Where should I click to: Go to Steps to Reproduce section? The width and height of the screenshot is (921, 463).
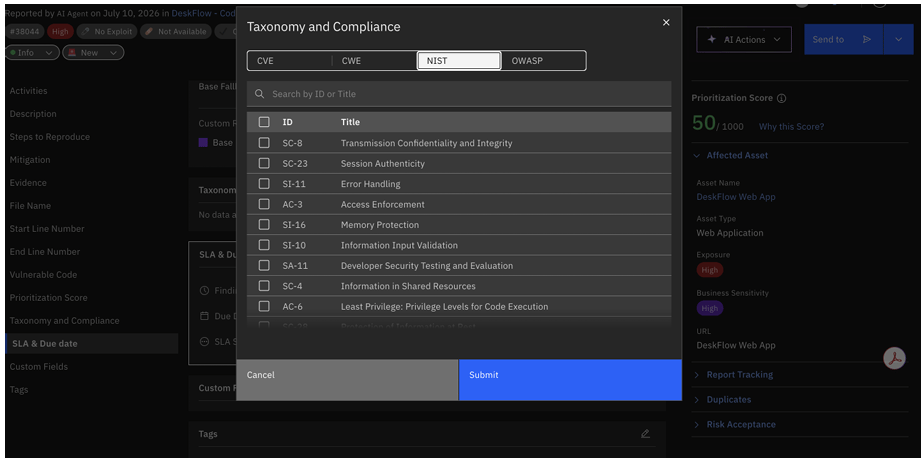tap(49, 137)
